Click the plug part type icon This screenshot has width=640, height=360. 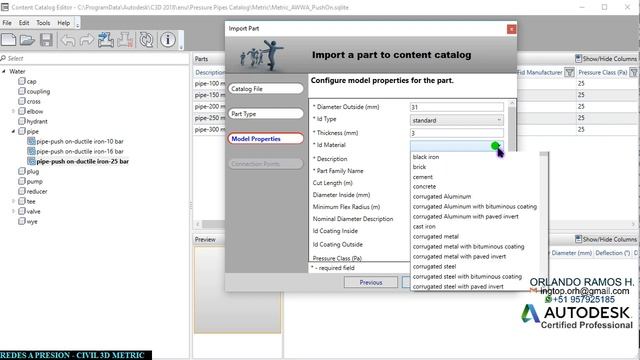(22, 171)
